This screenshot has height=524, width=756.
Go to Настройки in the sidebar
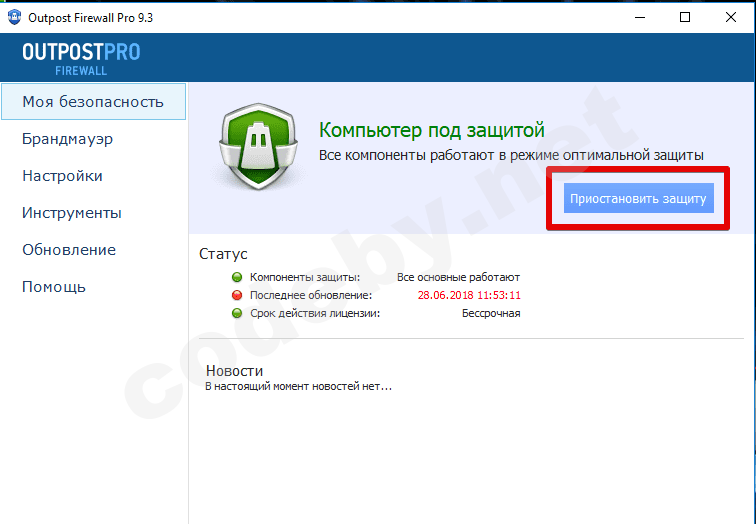tap(62, 176)
